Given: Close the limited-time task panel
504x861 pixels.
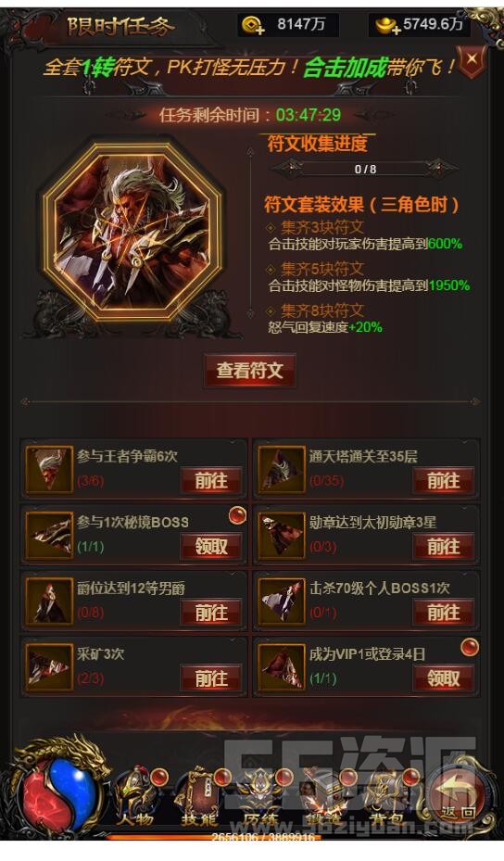Looking at the screenshot, I should click(x=472, y=59).
